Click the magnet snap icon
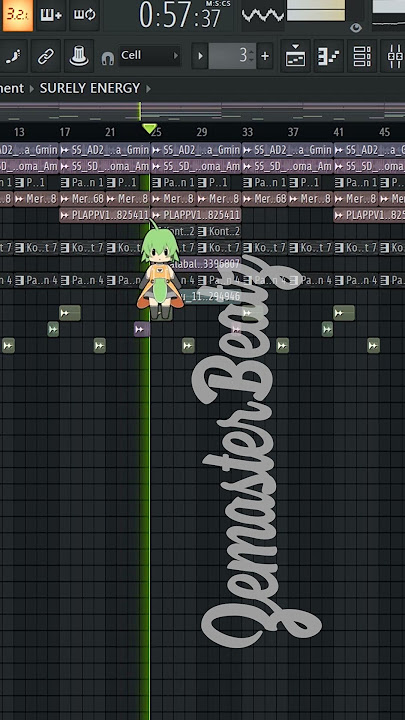This screenshot has width=405, height=720. (x=107, y=58)
